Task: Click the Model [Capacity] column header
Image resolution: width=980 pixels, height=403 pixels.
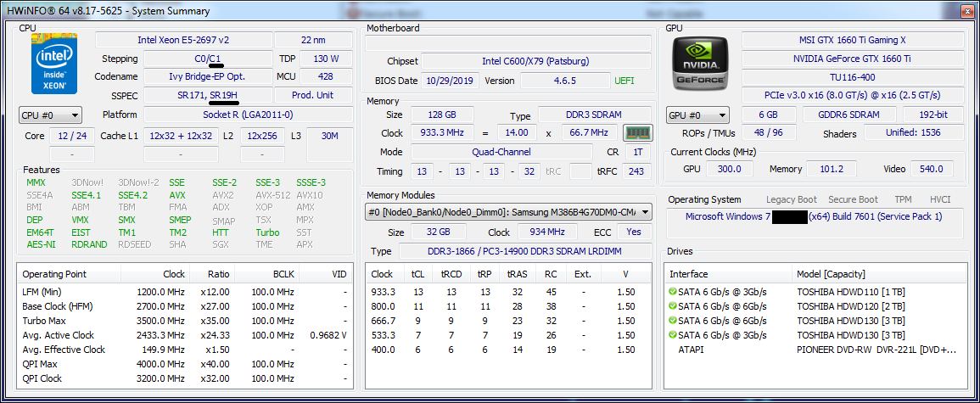Action: [878, 274]
